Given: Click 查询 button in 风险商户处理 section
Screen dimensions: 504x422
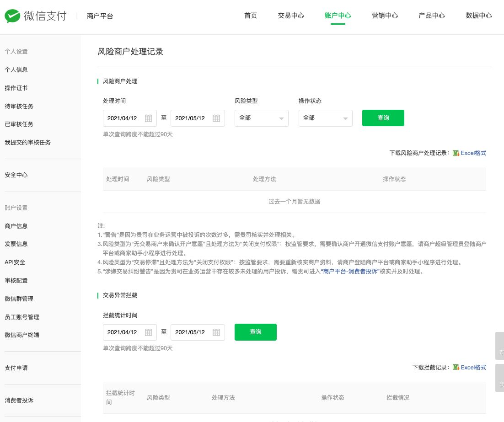Looking at the screenshot, I should 383,118.
